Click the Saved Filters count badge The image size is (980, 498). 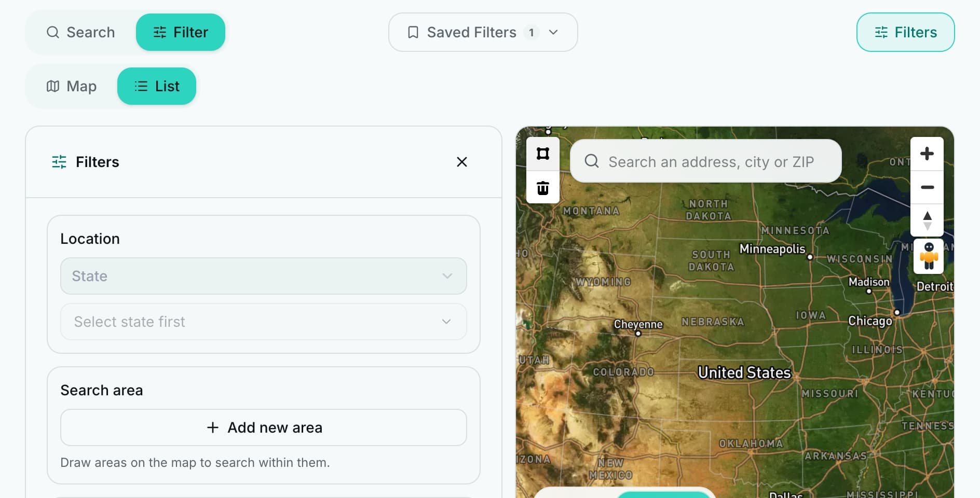[532, 33]
